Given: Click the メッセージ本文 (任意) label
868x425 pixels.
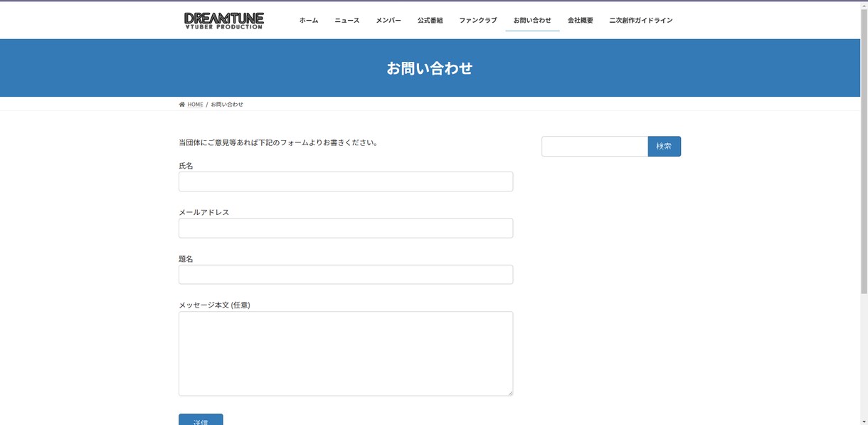Looking at the screenshot, I should pos(214,305).
